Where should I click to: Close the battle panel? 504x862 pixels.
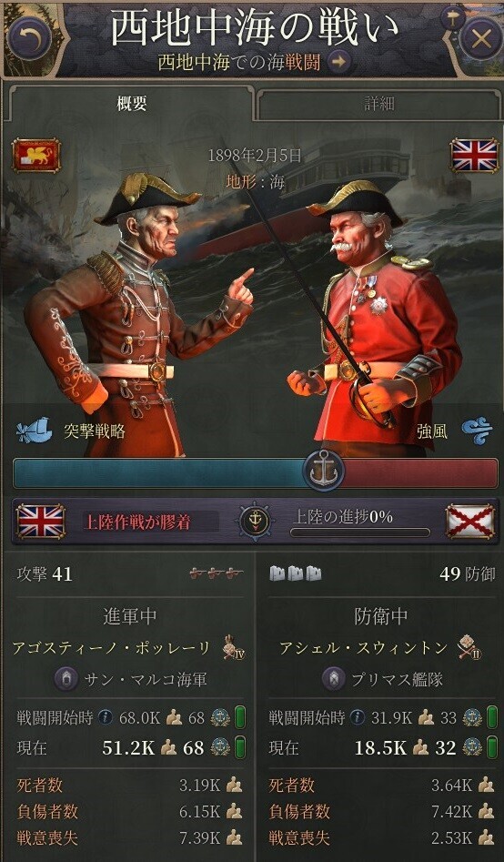click(480, 38)
